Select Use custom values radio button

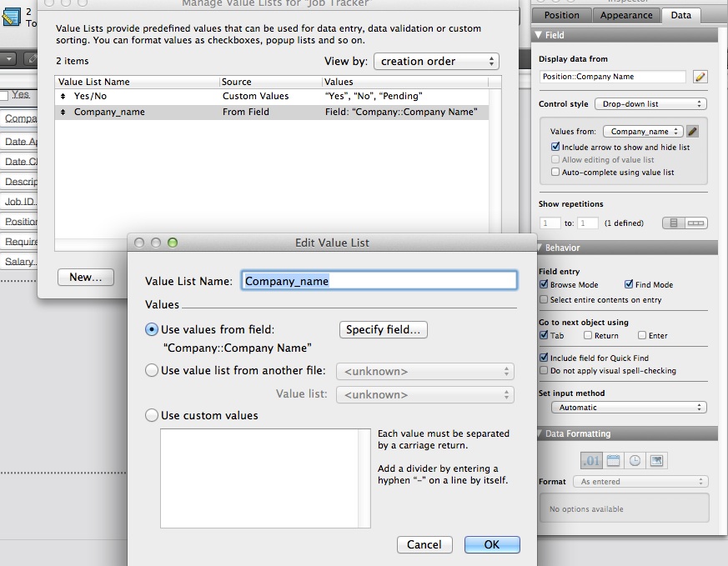[x=152, y=415]
